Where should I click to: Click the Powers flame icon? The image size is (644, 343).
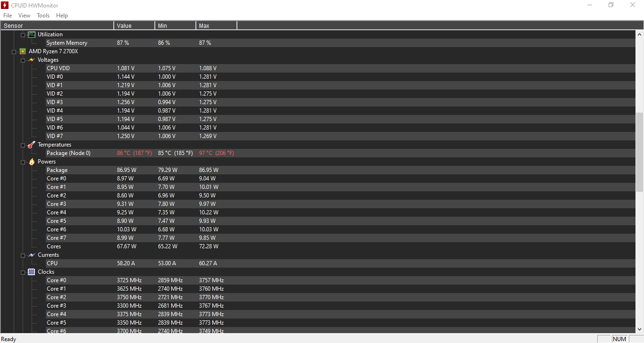click(x=32, y=162)
